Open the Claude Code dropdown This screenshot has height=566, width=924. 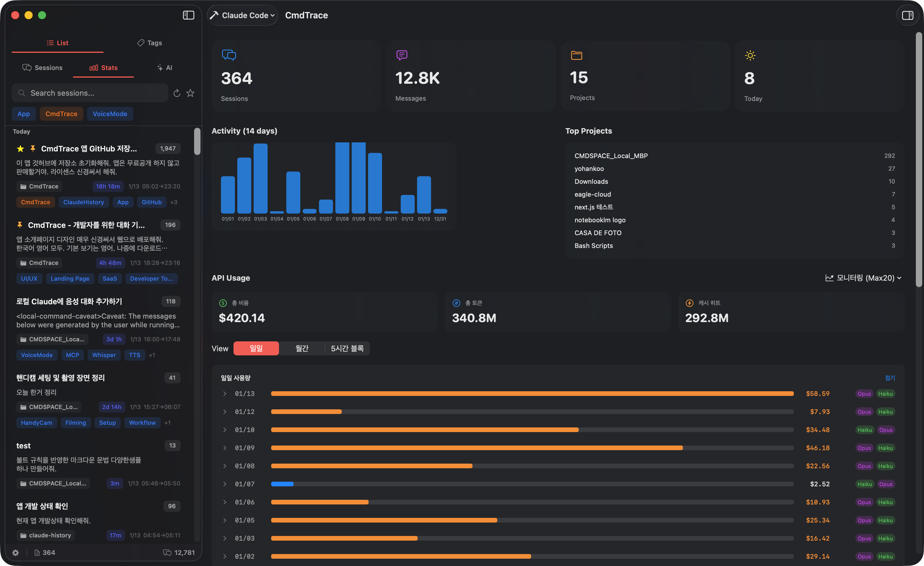[x=242, y=15]
